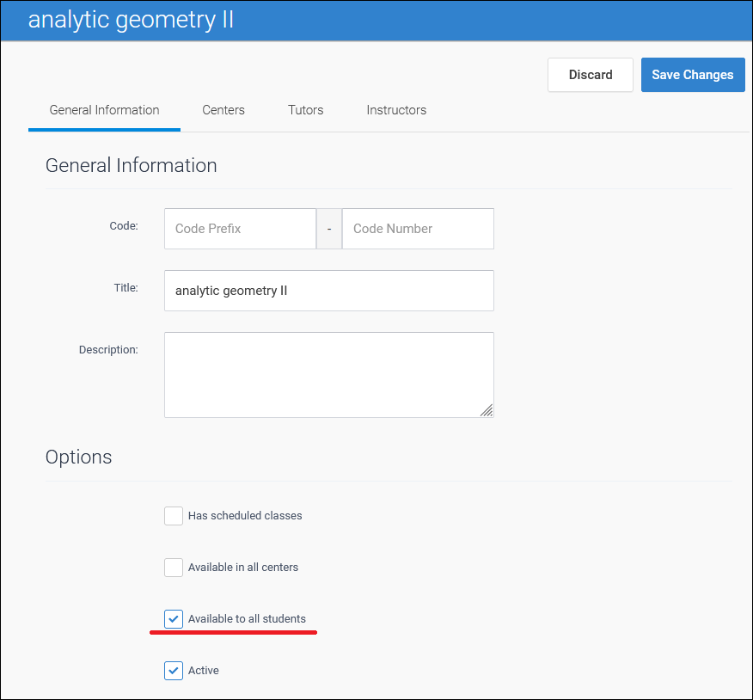Select the General Information tab

[104, 110]
